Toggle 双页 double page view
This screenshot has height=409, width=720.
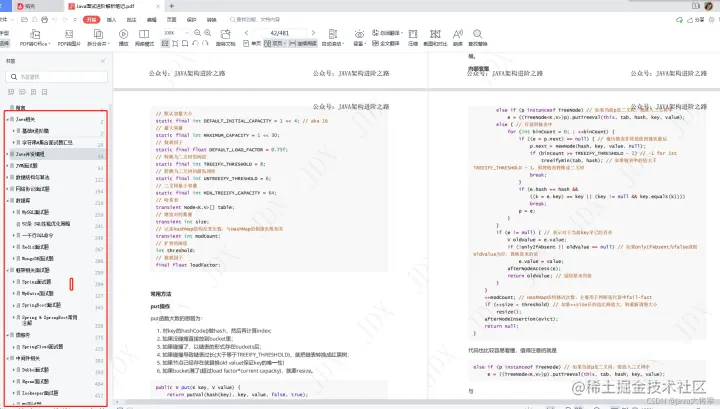pyautogui.click(x=275, y=43)
